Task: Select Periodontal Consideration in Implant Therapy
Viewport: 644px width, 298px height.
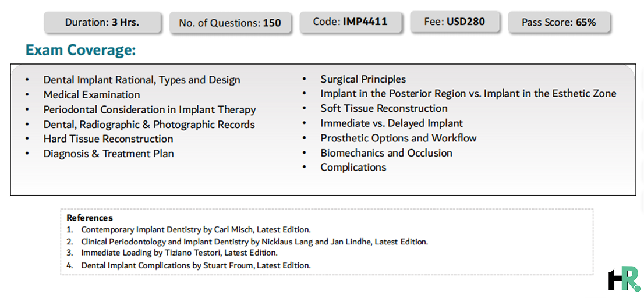Action: coord(150,109)
